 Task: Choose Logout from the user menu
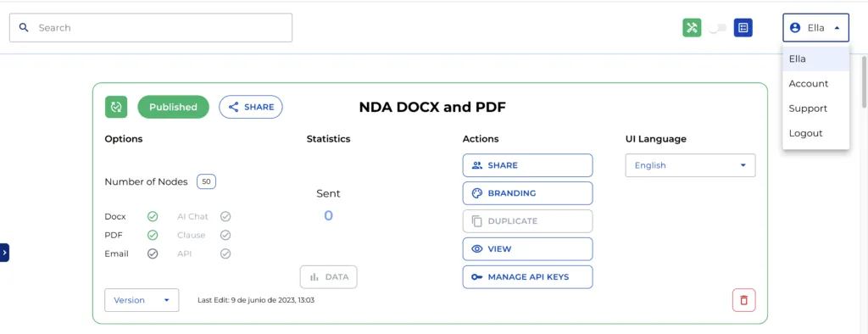(x=816, y=133)
